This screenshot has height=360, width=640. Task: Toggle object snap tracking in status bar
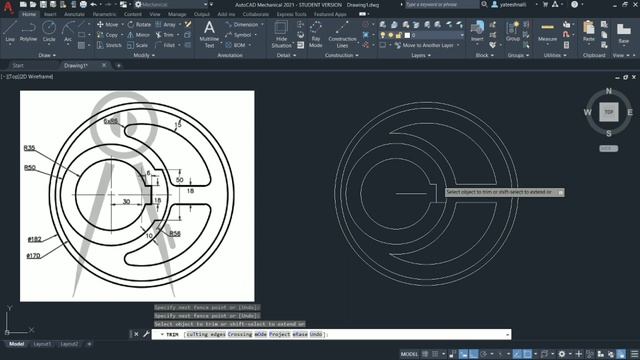point(517,354)
